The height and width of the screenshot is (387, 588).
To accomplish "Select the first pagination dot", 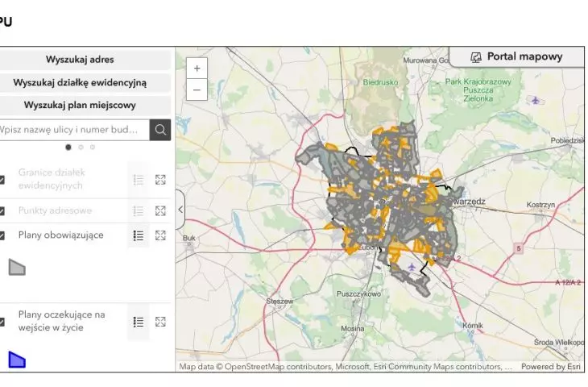I will (68, 148).
